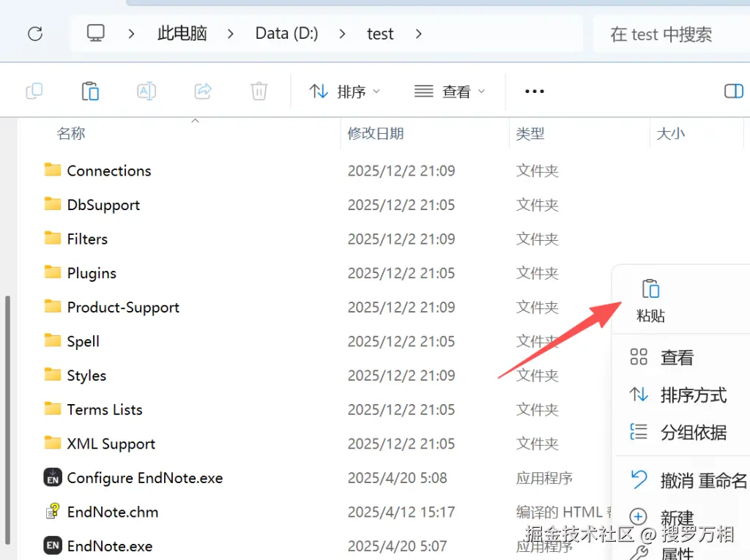The height and width of the screenshot is (560, 750).
Task: Click the paste icon in toolbar
Action: pyautogui.click(x=90, y=91)
